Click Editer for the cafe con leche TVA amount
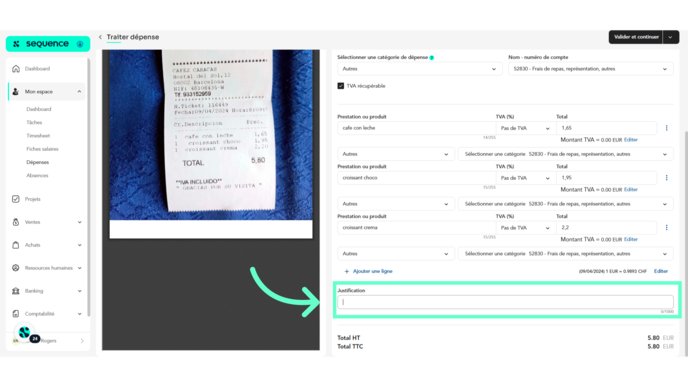The image size is (688, 387). (631, 140)
